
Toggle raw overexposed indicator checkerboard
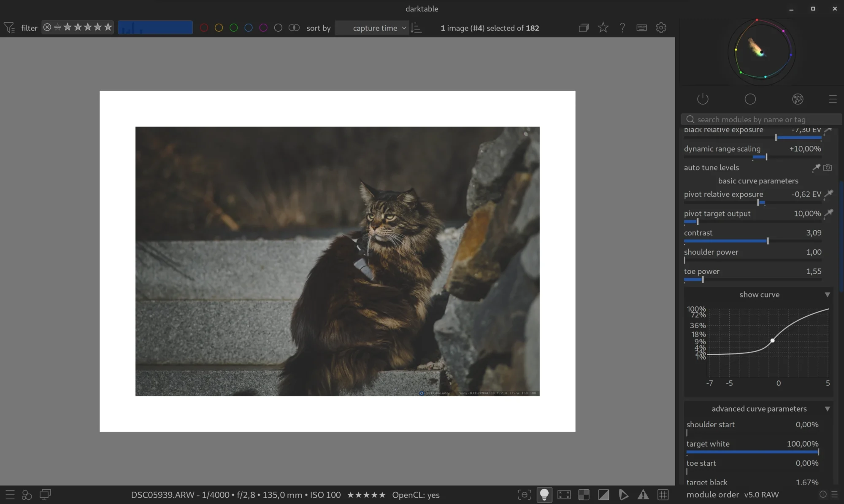pyautogui.click(x=584, y=494)
